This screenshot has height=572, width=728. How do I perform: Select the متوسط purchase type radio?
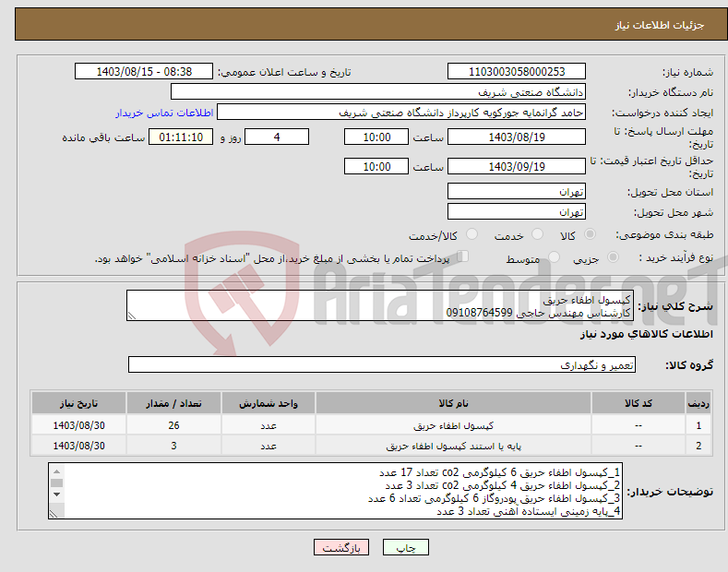554,257
